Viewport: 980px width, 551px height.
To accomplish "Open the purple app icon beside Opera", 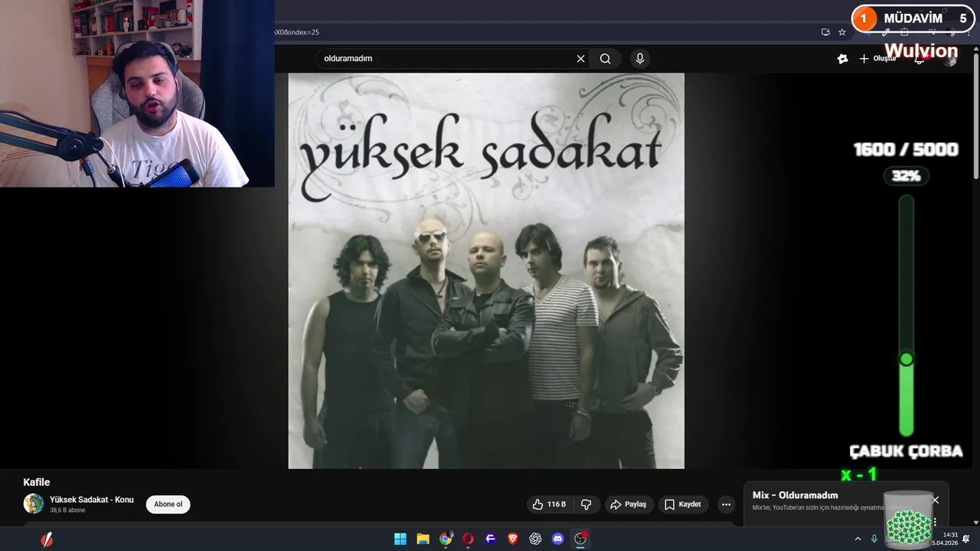I will (x=491, y=539).
